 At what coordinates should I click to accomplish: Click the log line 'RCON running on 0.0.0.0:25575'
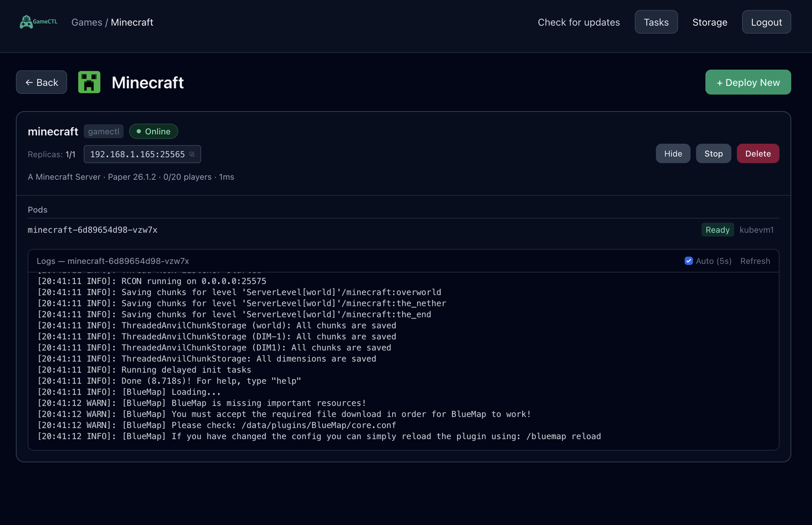point(152,281)
